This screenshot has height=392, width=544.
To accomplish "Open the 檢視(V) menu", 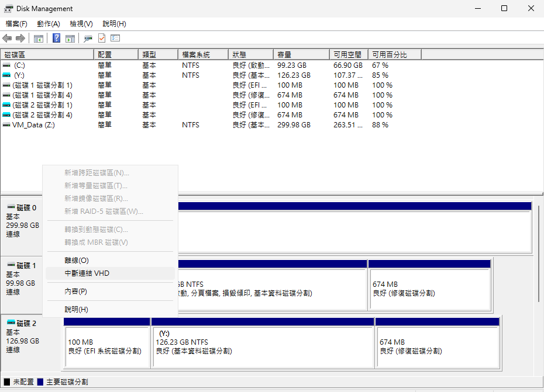I will pyautogui.click(x=81, y=24).
